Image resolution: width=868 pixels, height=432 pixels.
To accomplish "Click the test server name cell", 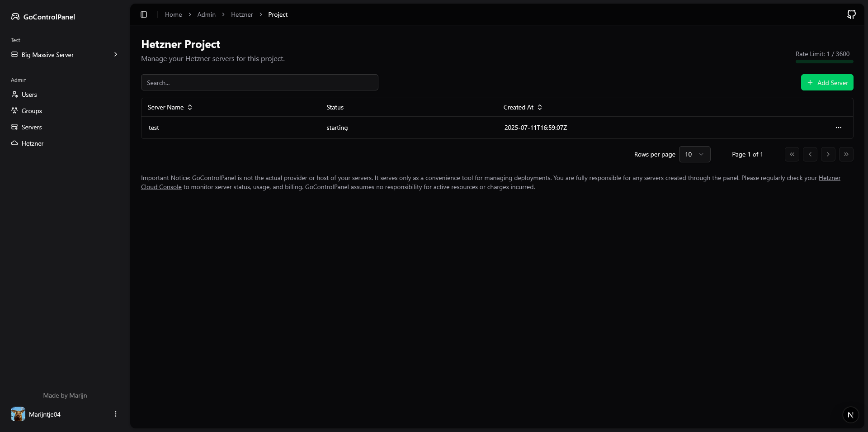I will [154, 128].
